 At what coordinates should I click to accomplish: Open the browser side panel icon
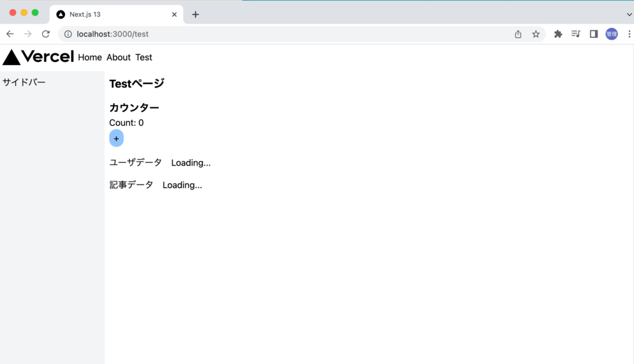[x=593, y=34]
